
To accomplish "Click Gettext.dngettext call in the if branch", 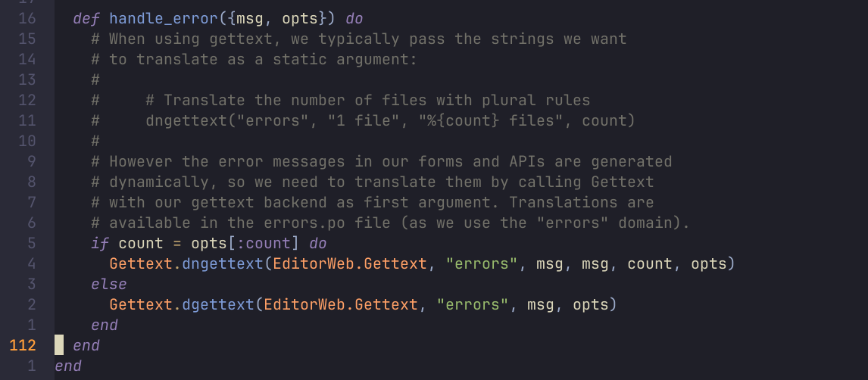I will point(186,264).
